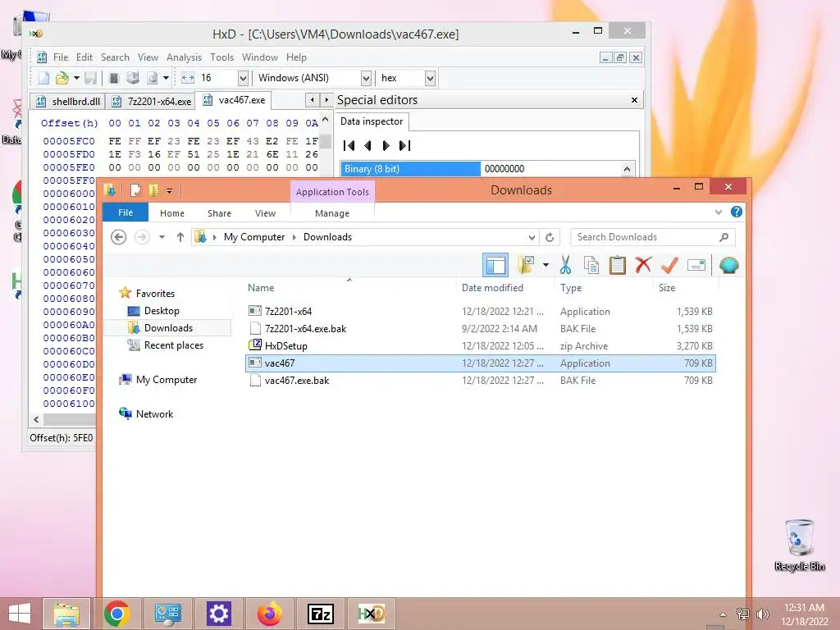The height and width of the screenshot is (630, 840).
Task: Click HxD's Open file folder icon
Action: [x=62, y=78]
